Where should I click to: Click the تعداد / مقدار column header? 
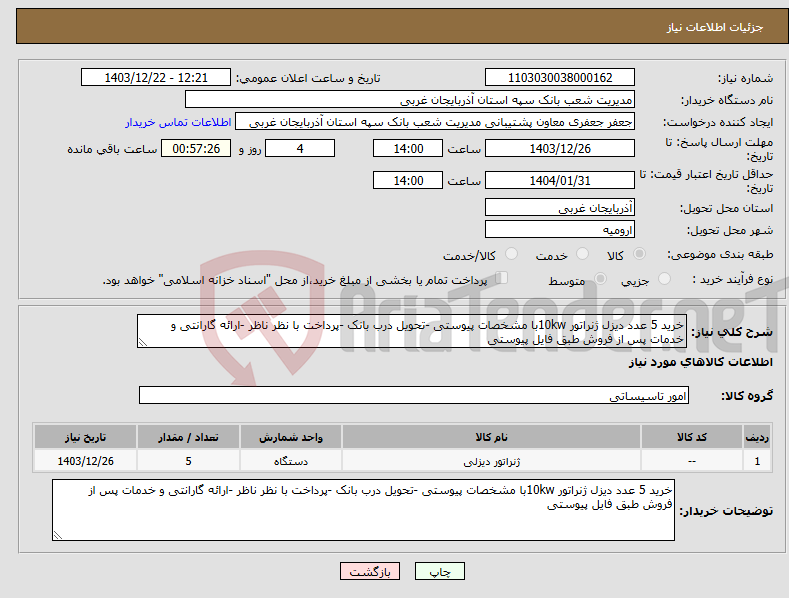coord(188,437)
